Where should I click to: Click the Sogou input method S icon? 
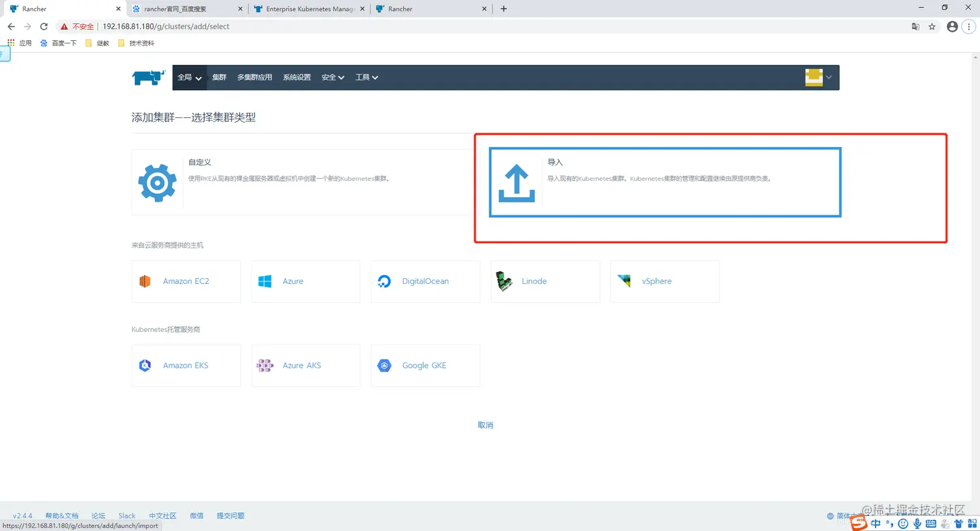(x=859, y=522)
